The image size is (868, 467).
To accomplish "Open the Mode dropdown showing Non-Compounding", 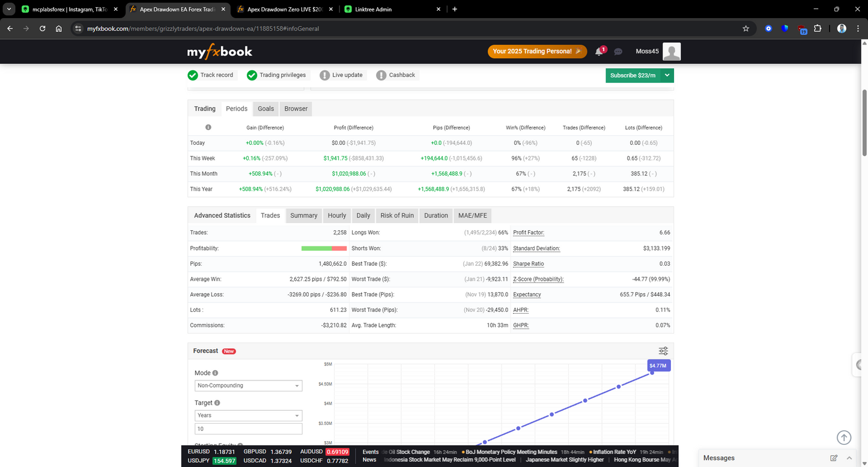I will tap(248, 385).
